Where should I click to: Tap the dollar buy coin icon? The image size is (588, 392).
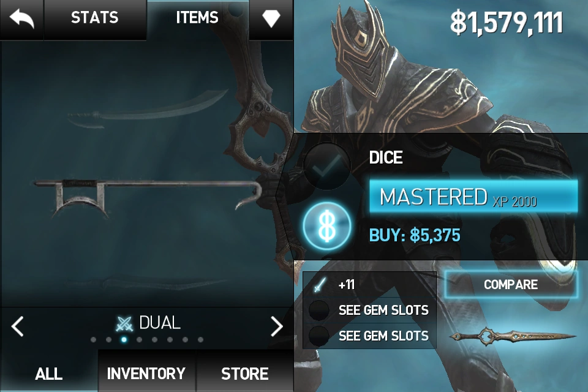pyautogui.click(x=327, y=226)
